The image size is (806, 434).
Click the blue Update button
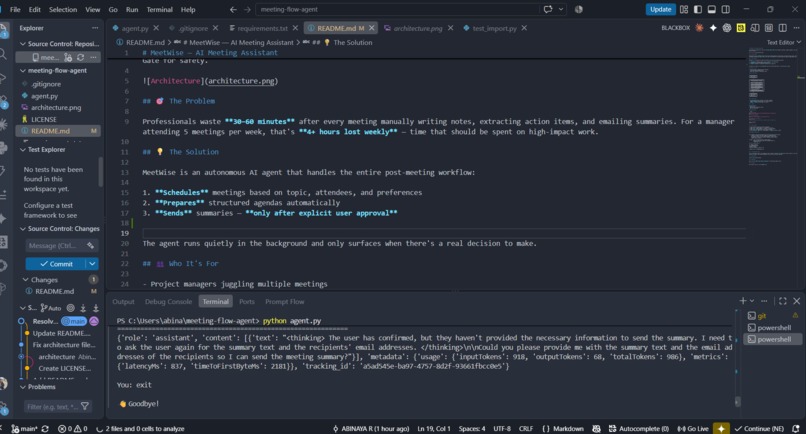[x=660, y=9]
